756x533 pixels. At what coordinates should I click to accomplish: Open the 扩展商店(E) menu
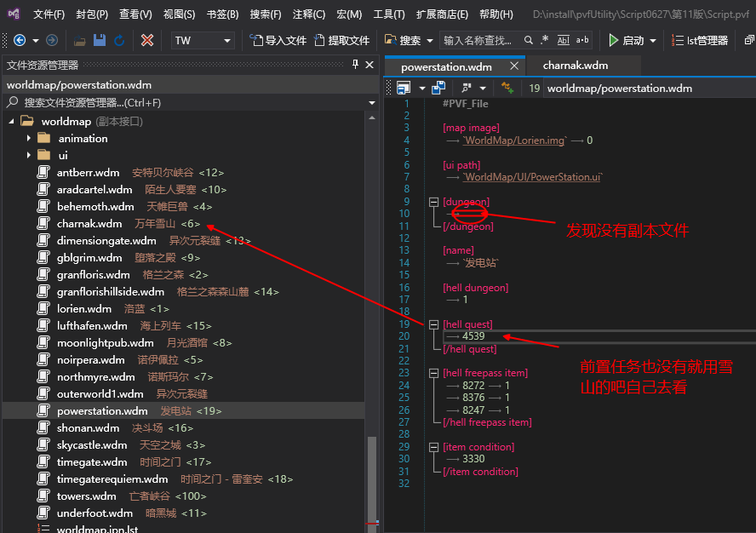tap(442, 14)
